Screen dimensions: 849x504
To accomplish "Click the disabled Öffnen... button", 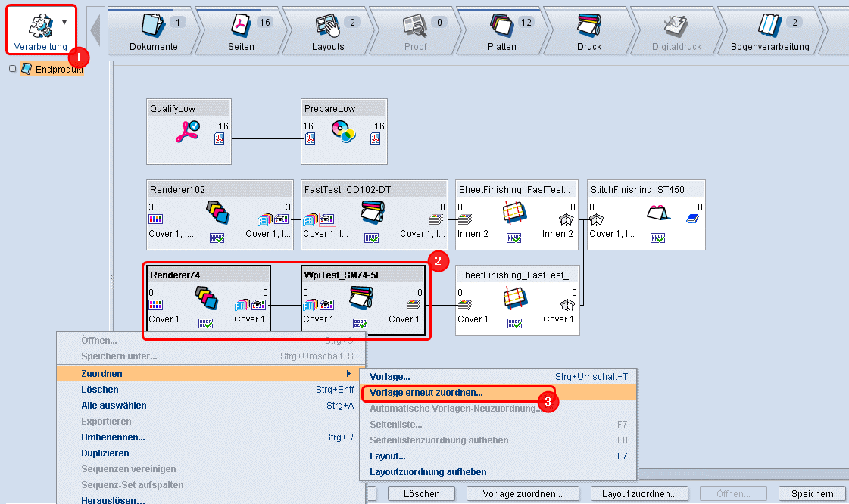I will coord(733,493).
